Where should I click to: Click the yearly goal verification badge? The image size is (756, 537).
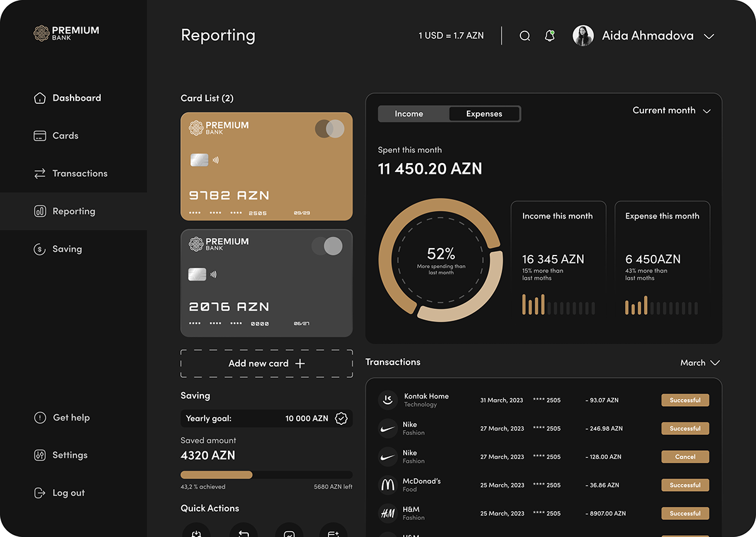[341, 418]
